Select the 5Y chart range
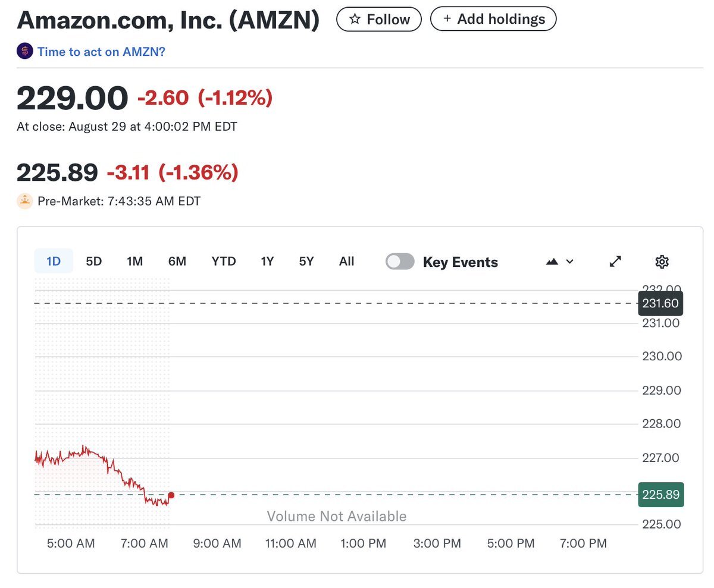Image resolution: width=714 pixels, height=588 pixels. [306, 261]
